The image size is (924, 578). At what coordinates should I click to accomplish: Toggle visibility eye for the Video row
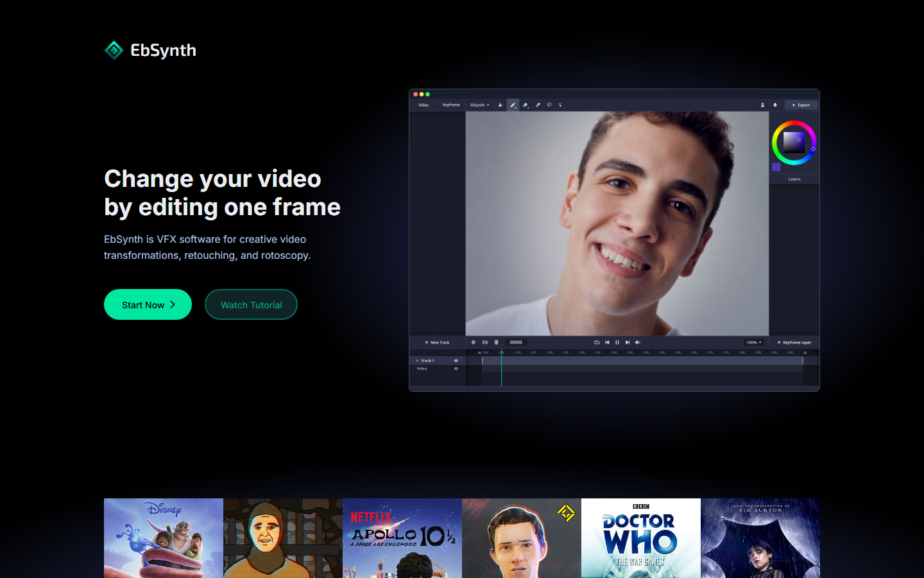click(x=456, y=369)
